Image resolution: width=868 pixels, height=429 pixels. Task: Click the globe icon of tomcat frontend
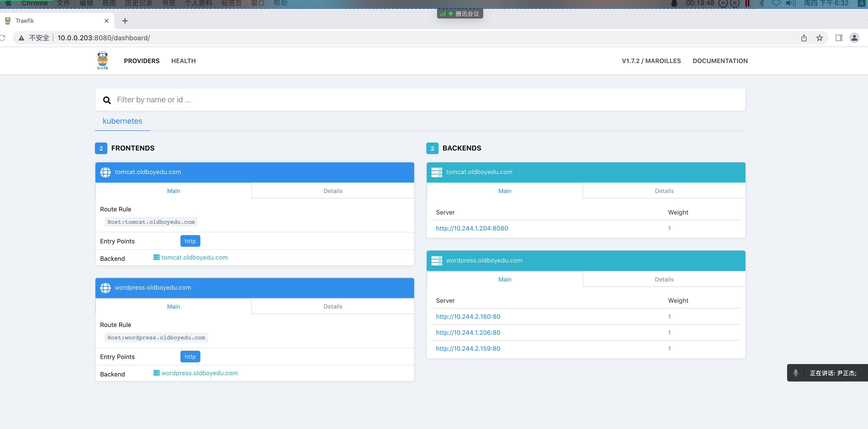[105, 172]
